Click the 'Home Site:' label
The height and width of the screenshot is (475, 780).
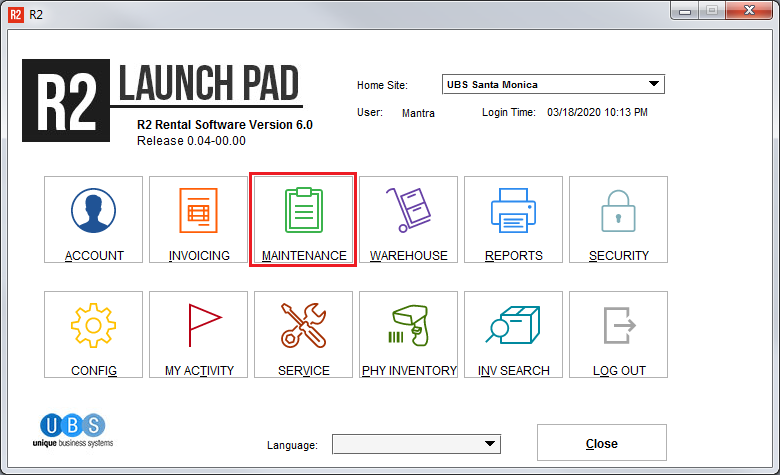[x=382, y=86]
